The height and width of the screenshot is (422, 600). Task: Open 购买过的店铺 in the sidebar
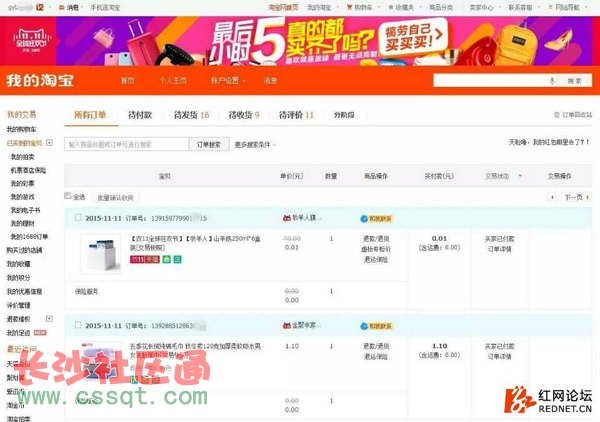point(24,250)
